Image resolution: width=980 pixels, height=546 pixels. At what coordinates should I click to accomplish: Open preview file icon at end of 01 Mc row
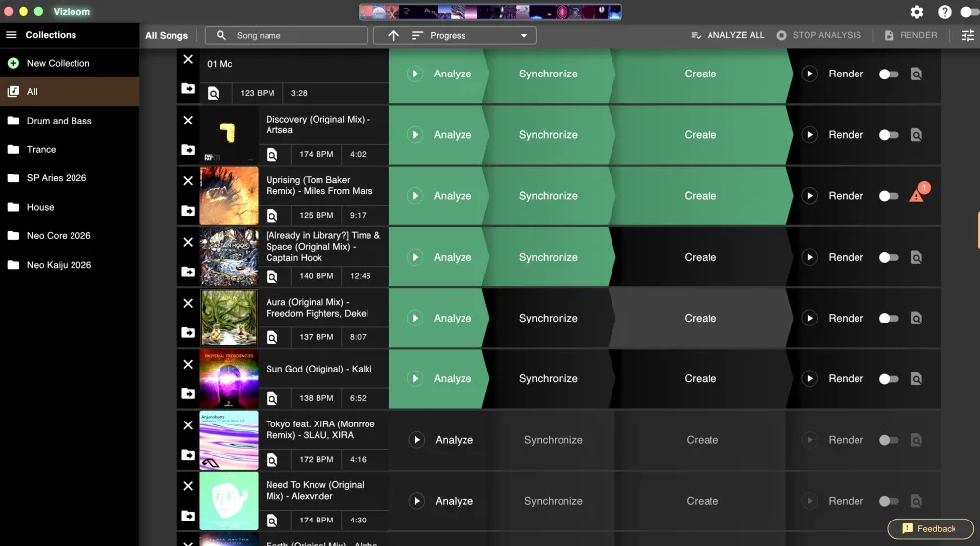(x=916, y=74)
